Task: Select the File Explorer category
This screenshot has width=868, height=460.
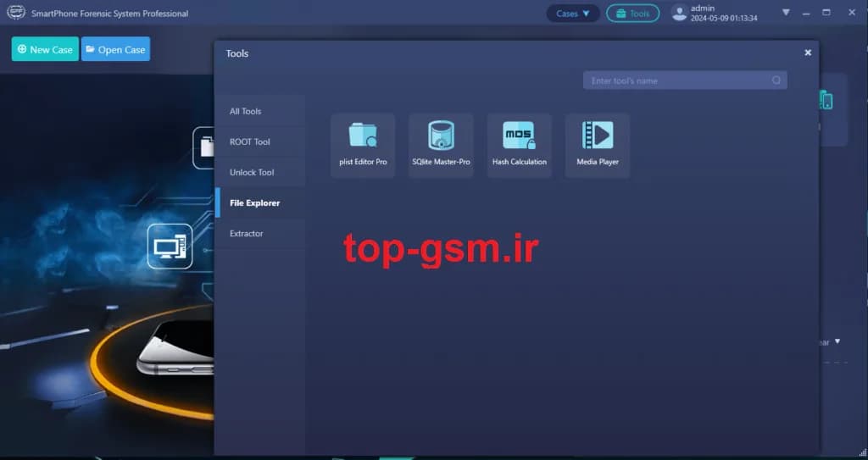Action: tap(260, 202)
